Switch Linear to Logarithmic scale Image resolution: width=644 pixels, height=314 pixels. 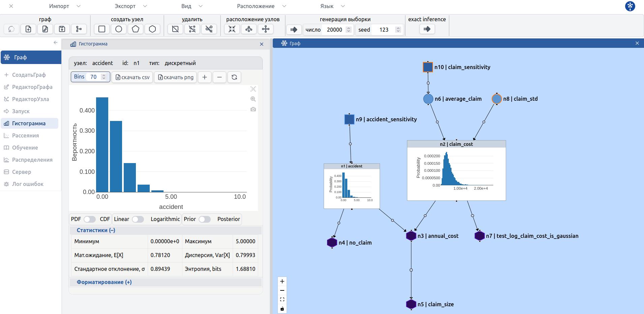coord(138,219)
